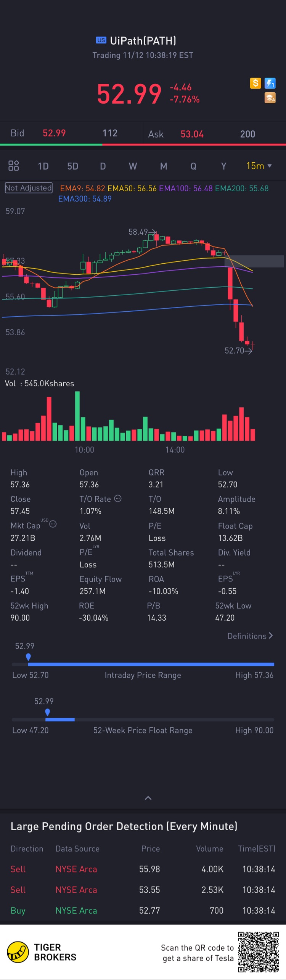Tap the 58.49 chart high label
Image resolution: width=286 pixels, height=980 pixels.
click(x=138, y=232)
